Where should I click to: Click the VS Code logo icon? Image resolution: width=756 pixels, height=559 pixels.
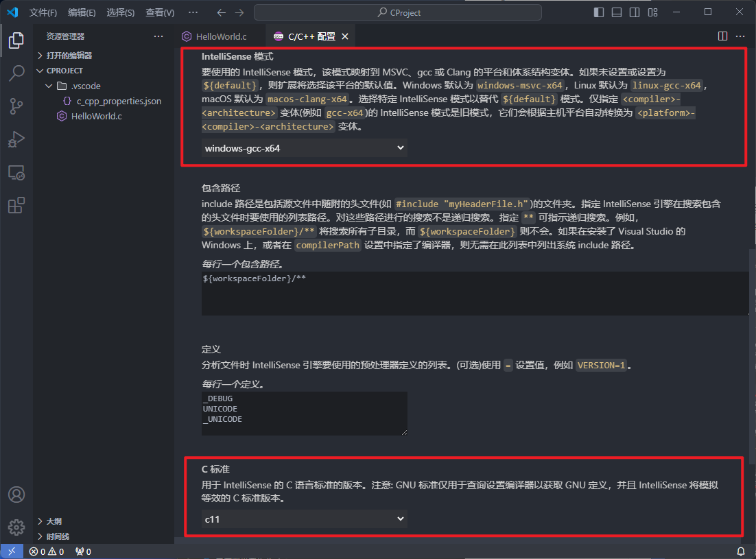tap(12, 12)
